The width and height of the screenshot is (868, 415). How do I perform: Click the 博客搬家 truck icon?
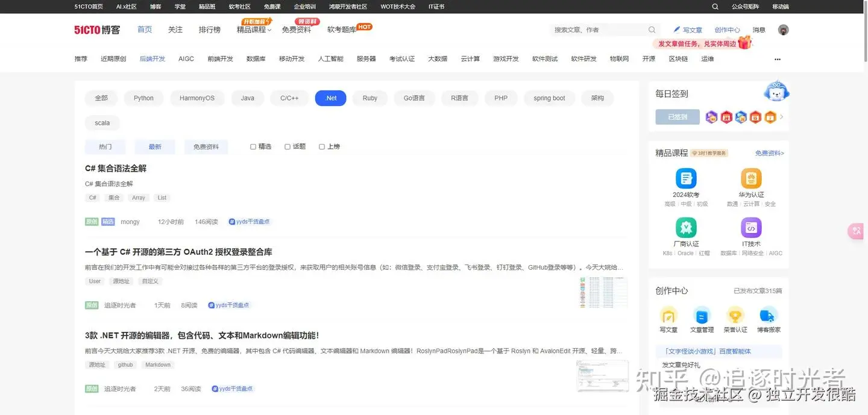(x=768, y=315)
